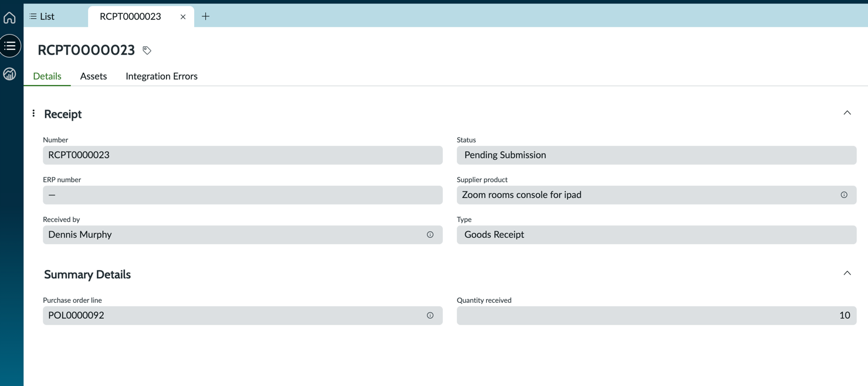Add a new tab with plus icon
The image size is (868, 386).
205,16
